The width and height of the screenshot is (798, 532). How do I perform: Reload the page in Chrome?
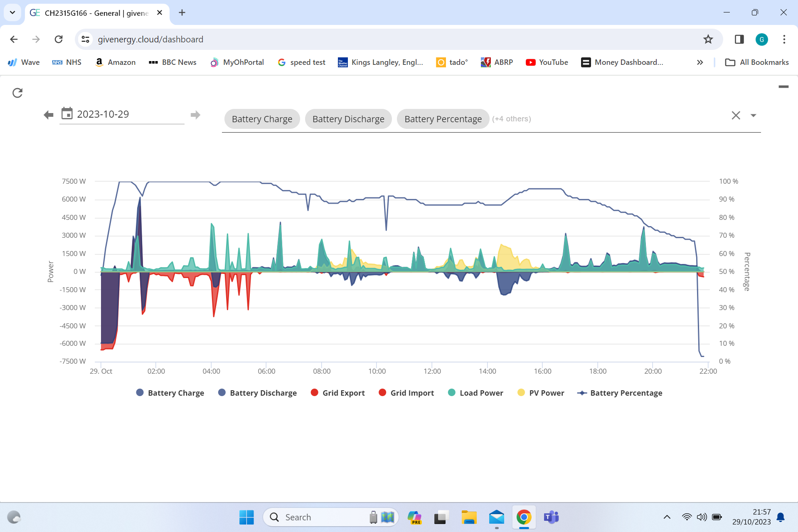coord(59,39)
